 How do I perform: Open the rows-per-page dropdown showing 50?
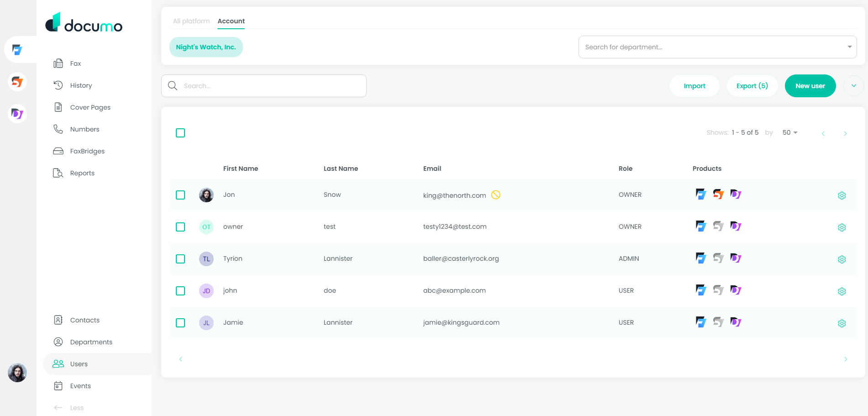click(x=789, y=132)
